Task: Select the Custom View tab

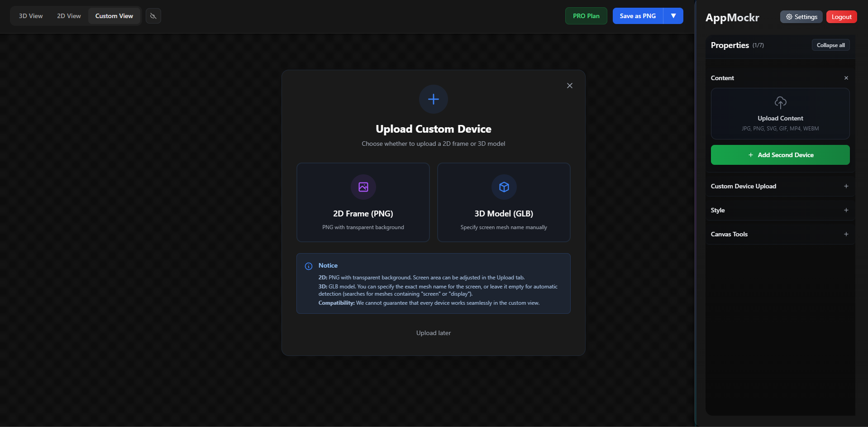Action: tap(114, 15)
